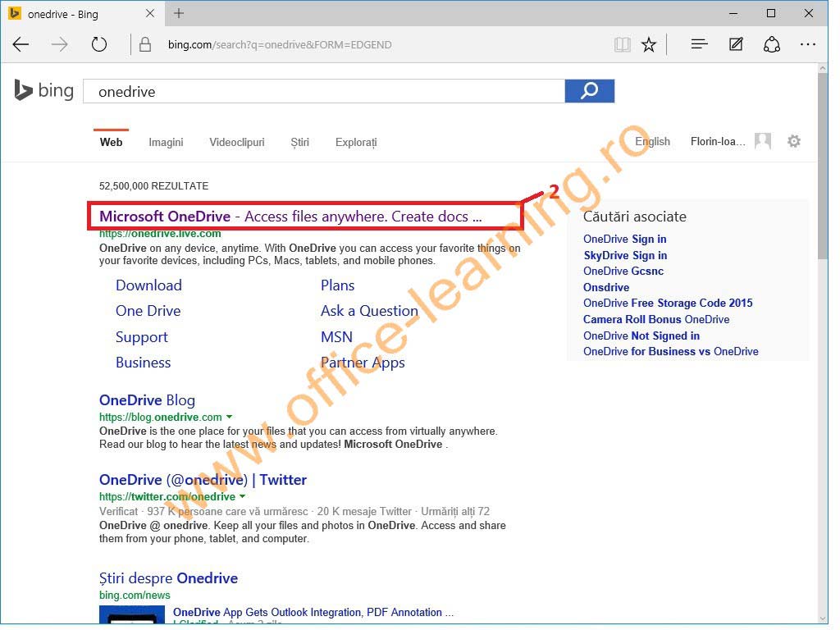This screenshot has height=630, width=840.
Task: Open the Download sublink
Action: pos(149,285)
